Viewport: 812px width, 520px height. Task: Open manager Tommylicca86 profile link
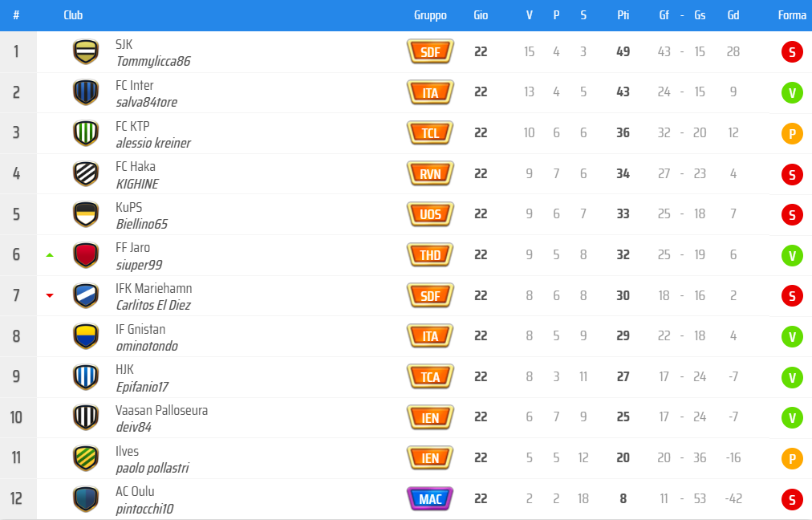pyautogui.click(x=153, y=61)
